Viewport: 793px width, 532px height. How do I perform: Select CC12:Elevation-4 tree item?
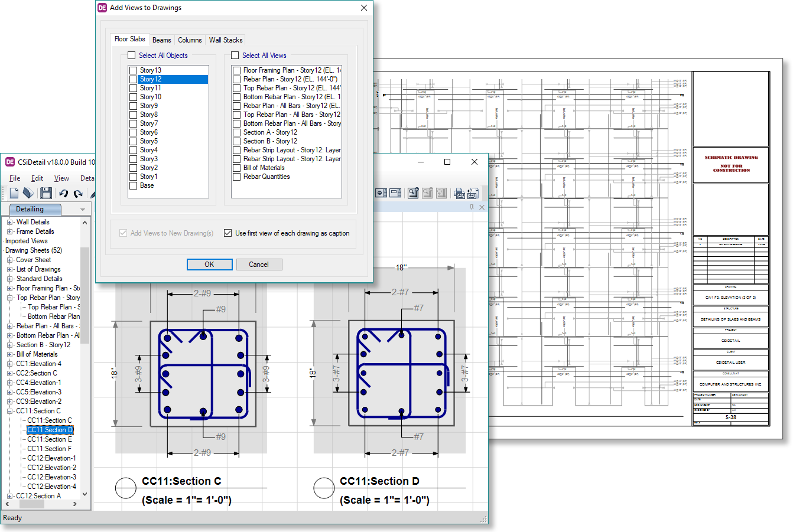click(51, 487)
